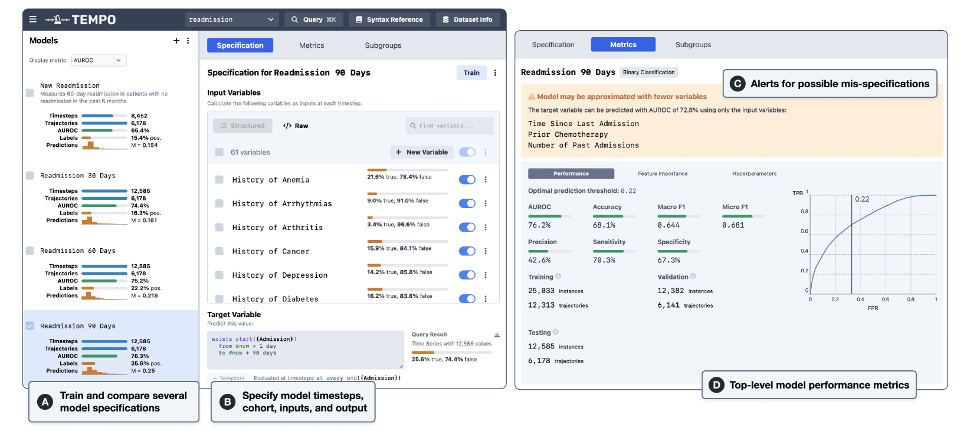Uncheck the Readmission 90 Days model
The image size is (980, 431).
(x=30, y=325)
